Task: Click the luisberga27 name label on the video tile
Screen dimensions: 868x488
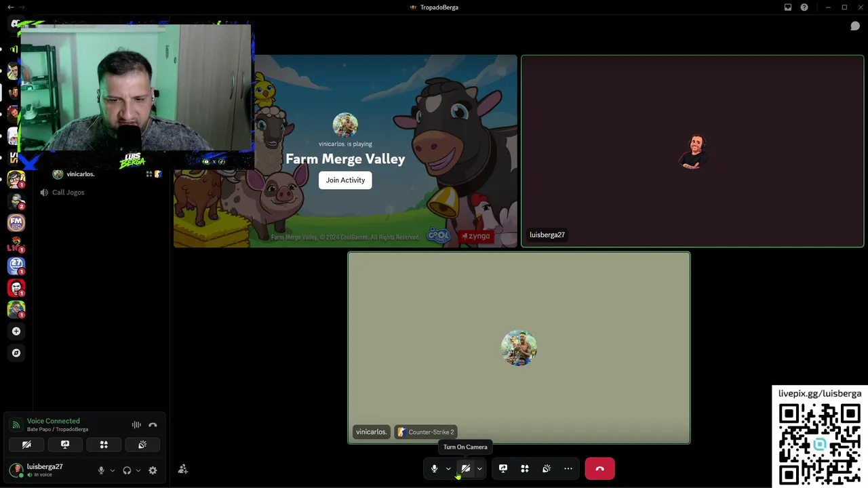Action: pos(547,235)
